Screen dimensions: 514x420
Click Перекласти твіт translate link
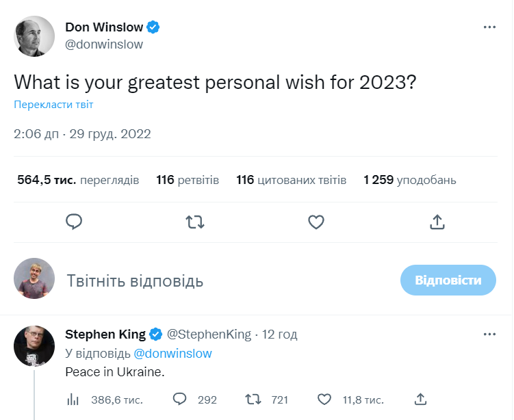(x=53, y=105)
